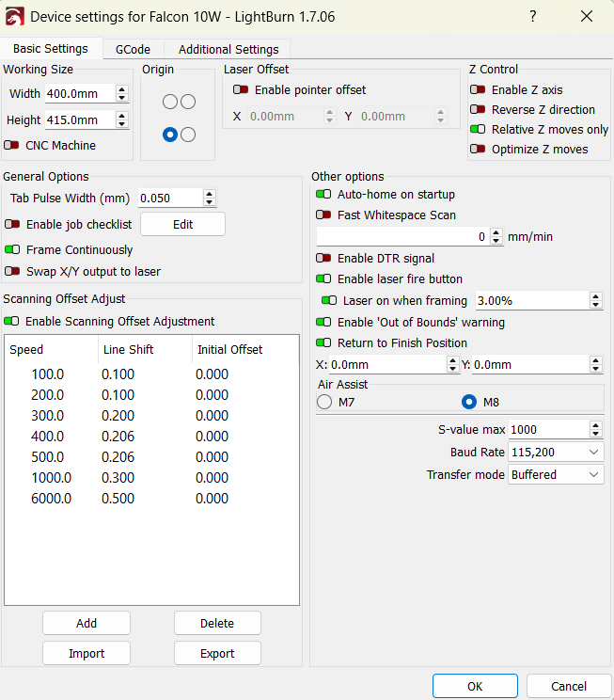The image size is (614, 700).
Task: Click the Import button
Action: [87, 653]
